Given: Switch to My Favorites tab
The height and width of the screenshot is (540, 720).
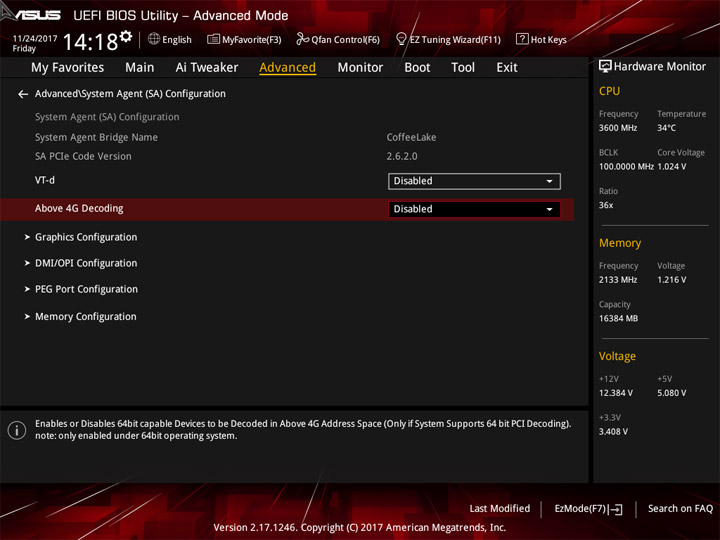Looking at the screenshot, I should tap(68, 68).
